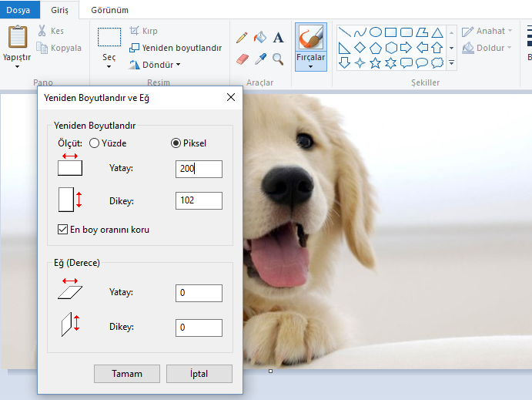The height and width of the screenshot is (400, 532).
Task: Expand the Fırçalar brushes dropdown
Action: point(310,66)
